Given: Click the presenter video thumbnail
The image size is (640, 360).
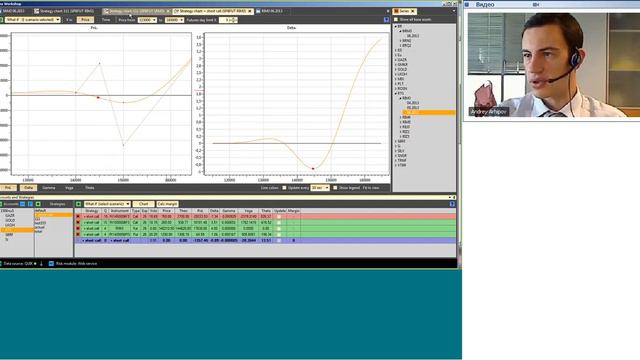Looking at the screenshot, I should coord(553,65).
